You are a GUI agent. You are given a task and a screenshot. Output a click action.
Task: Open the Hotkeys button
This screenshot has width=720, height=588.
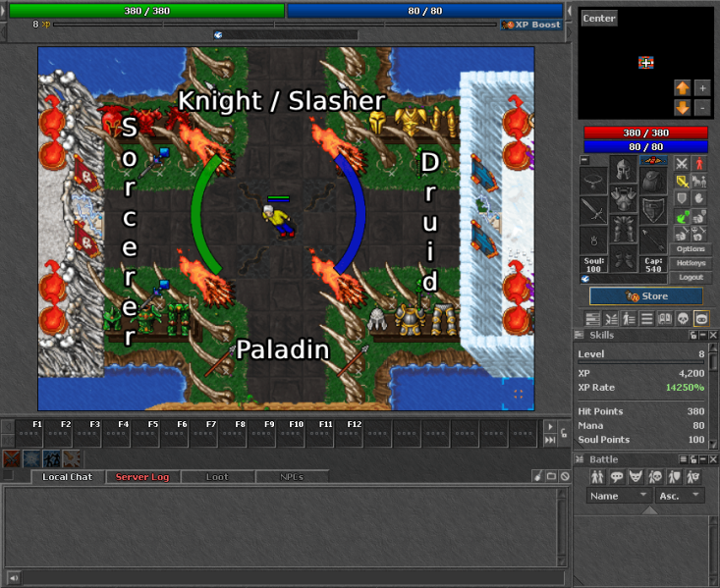click(x=691, y=263)
